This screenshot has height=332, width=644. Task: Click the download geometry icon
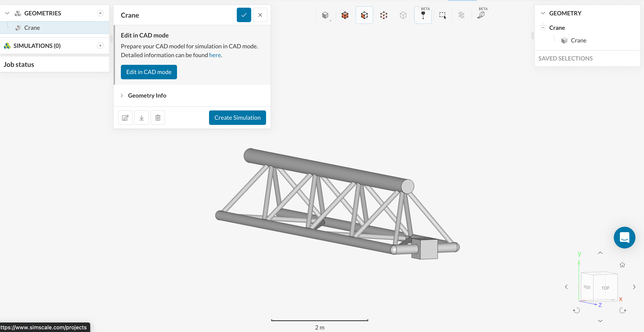point(142,118)
